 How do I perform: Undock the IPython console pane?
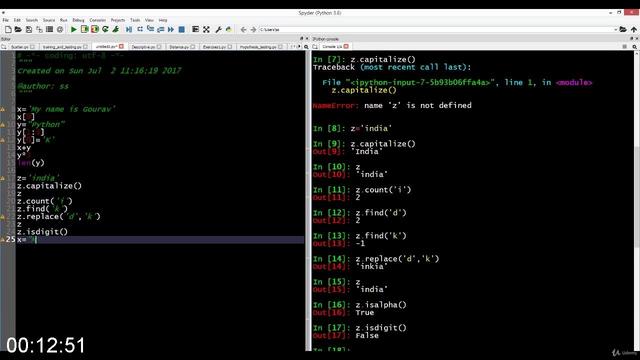[x=631, y=39]
